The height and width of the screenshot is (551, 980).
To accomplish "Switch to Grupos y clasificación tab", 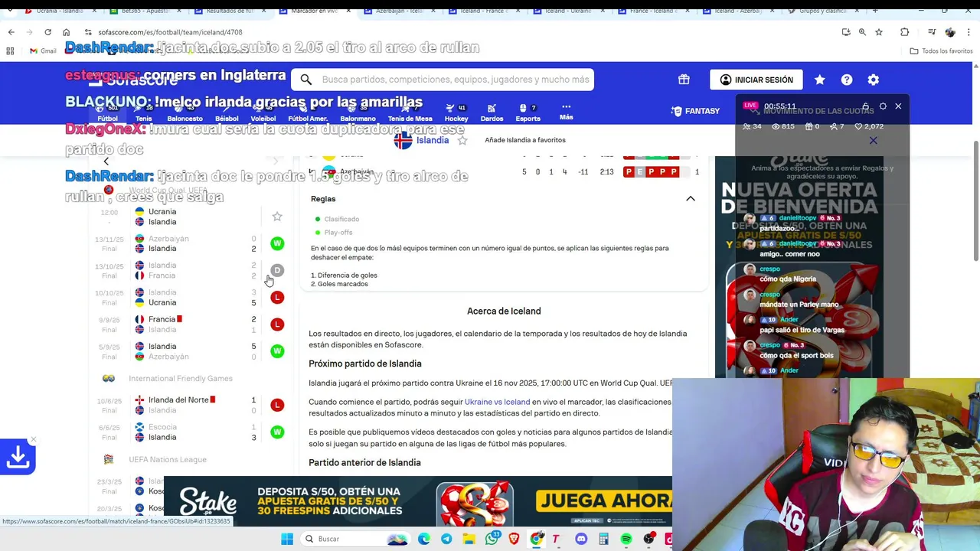I will pyautogui.click(x=823, y=11).
